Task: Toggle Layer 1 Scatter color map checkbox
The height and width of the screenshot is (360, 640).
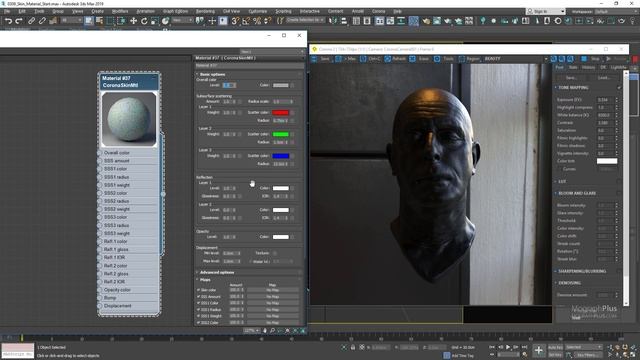Action: 292,112
